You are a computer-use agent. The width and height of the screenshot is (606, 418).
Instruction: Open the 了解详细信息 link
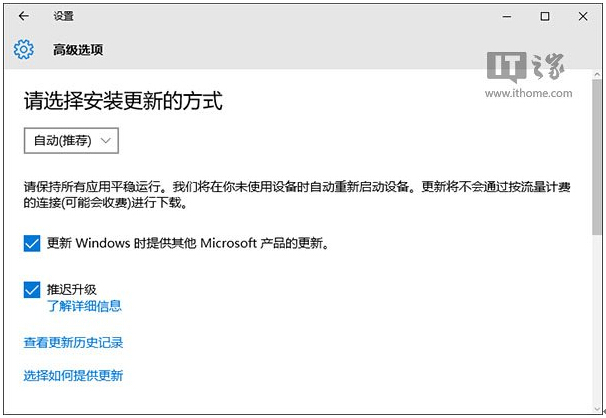tap(84, 306)
